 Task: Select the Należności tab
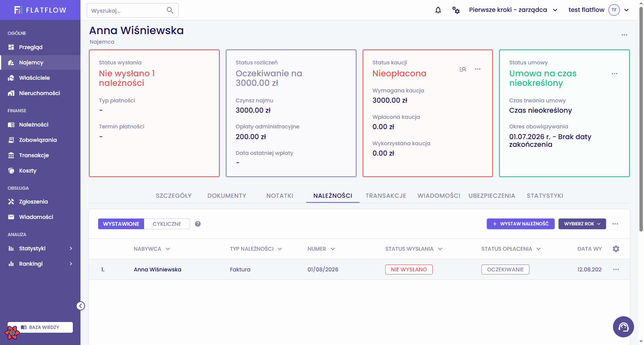(x=333, y=196)
